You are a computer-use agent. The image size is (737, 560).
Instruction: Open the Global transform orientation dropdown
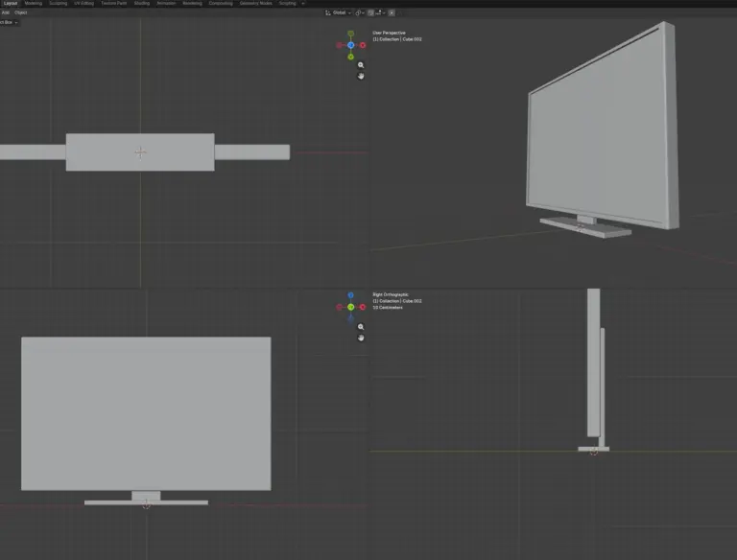[337, 12]
